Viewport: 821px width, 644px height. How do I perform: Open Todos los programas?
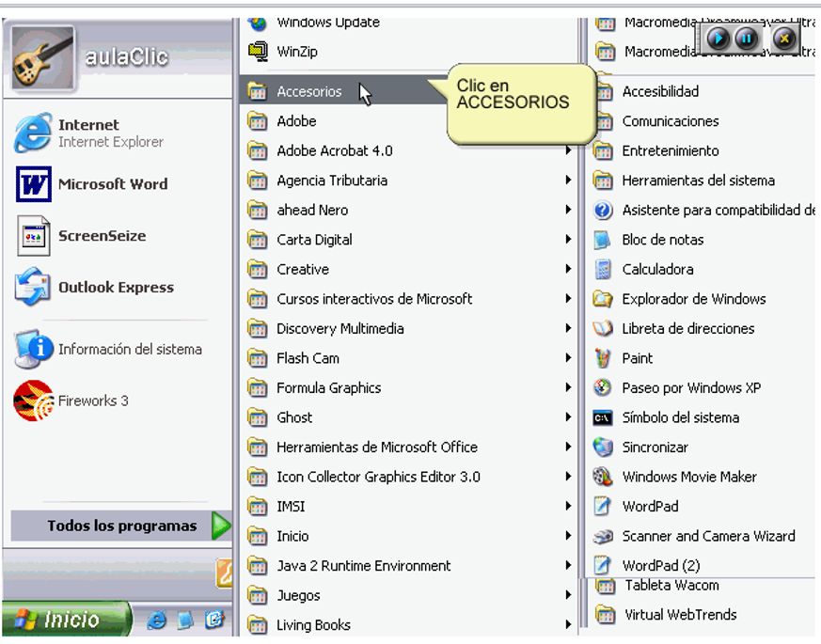(x=121, y=526)
